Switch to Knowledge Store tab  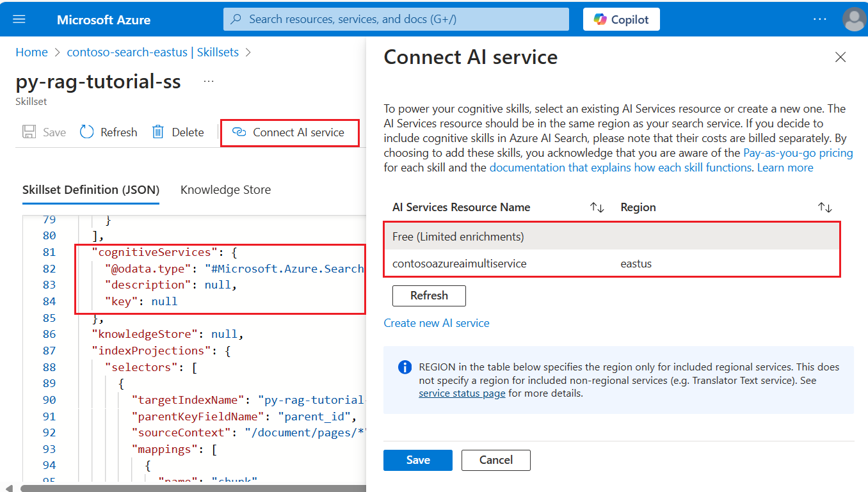(x=225, y=190)
